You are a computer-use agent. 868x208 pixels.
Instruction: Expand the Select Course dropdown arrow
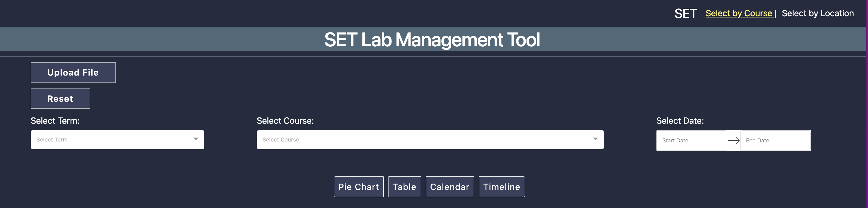click(x=596, y=139)
